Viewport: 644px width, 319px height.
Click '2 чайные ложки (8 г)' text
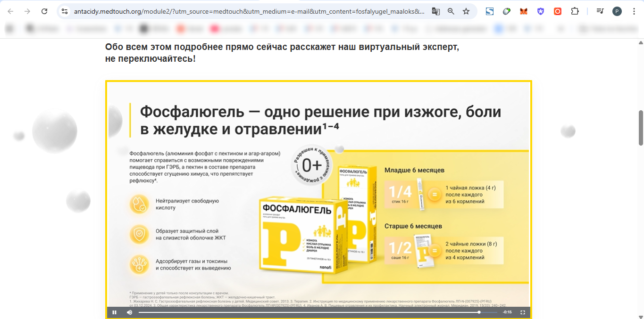click(471, 244)
